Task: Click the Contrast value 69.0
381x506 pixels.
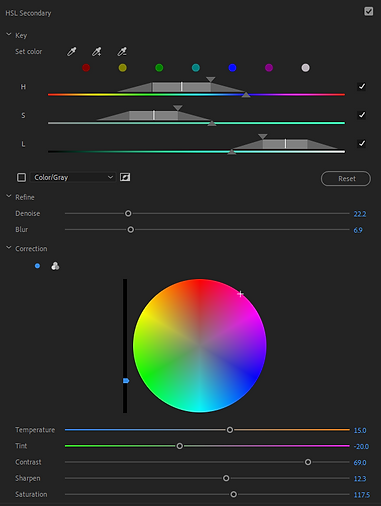Action: pyautogui.click(x=360, y=463)
